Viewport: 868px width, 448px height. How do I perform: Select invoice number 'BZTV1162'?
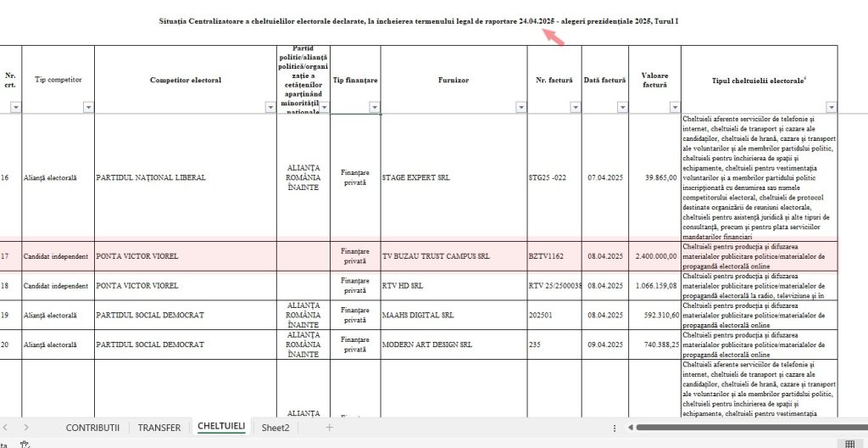[x=554, y=256]
